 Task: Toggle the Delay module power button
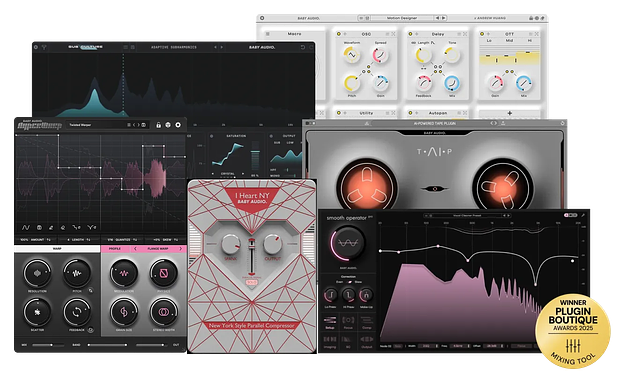[410, 34]
